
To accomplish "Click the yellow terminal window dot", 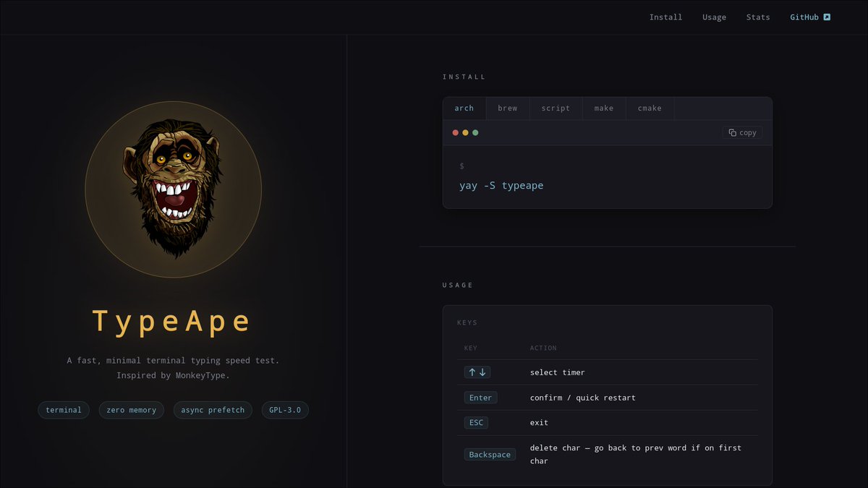I will coord(465,133).
